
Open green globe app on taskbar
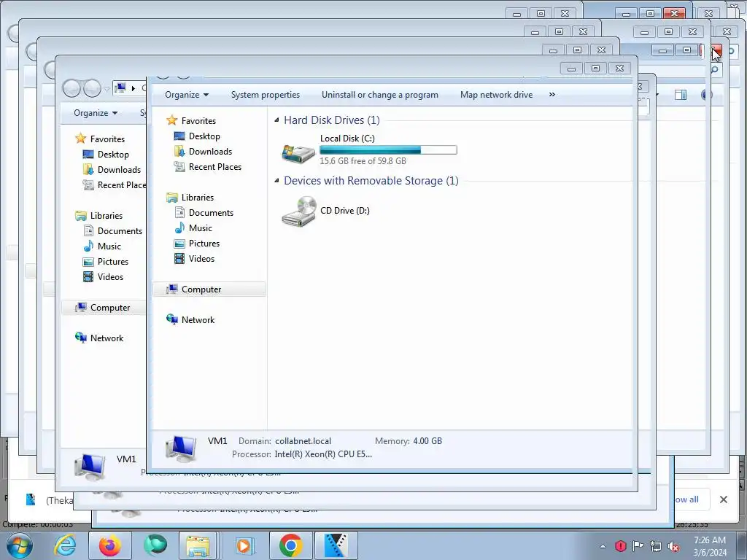coord(155,545)
